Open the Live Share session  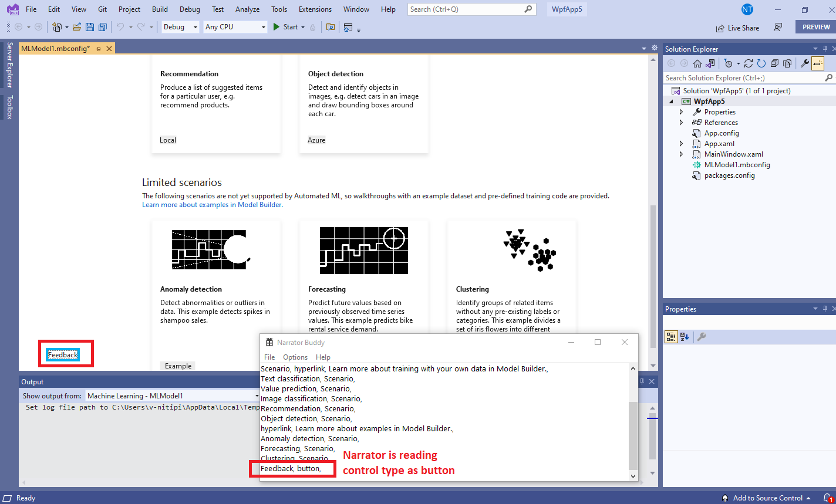pos(737,27)
